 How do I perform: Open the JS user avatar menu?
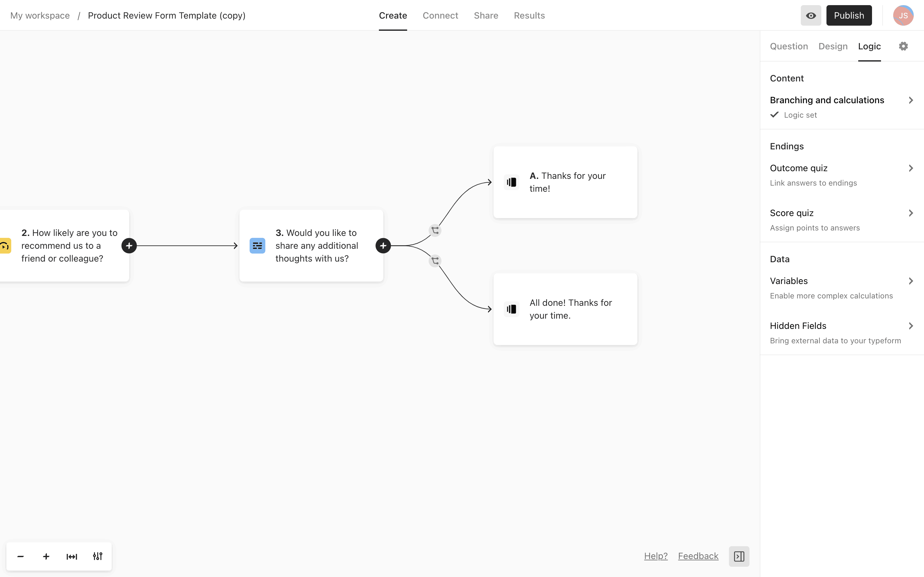pos(903,16)
